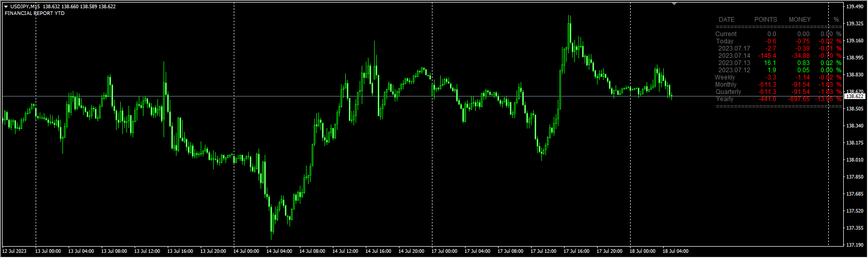This screenshot has height=258, width=868.
Task: Click the green 1.9 points value
Action: [771, 70]
